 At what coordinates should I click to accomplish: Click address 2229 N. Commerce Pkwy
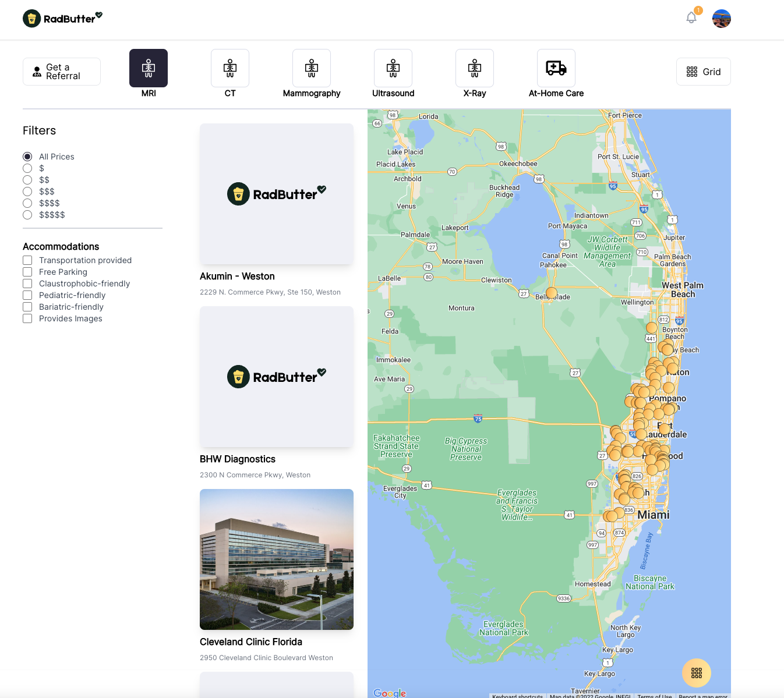tap(270, 292)
